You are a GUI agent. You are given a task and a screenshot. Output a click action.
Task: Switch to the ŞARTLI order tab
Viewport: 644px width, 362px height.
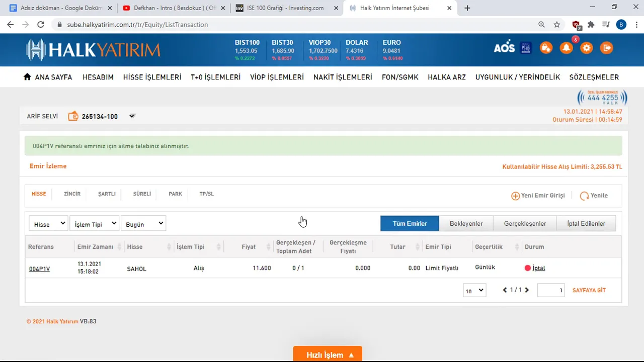click(107, 194)
